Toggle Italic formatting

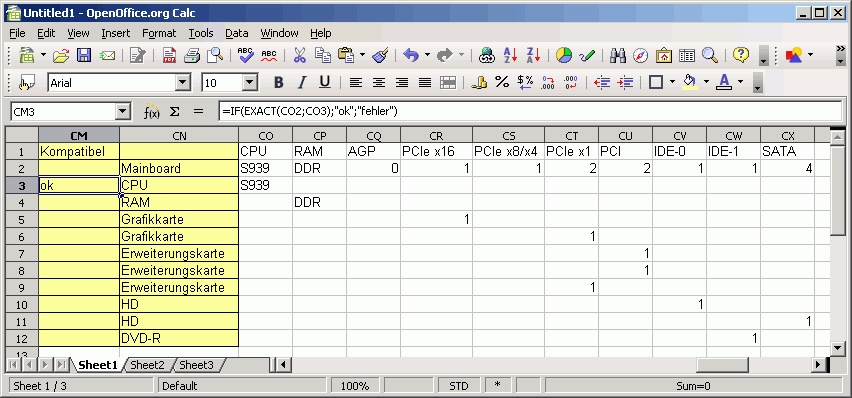click(302, 83)
